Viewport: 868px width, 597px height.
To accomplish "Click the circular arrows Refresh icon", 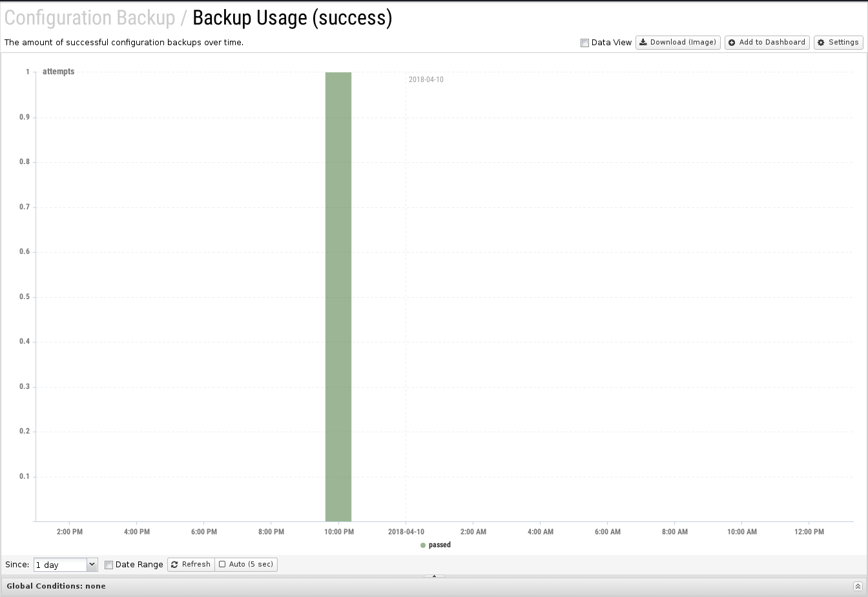I will (x=174, y=565).
